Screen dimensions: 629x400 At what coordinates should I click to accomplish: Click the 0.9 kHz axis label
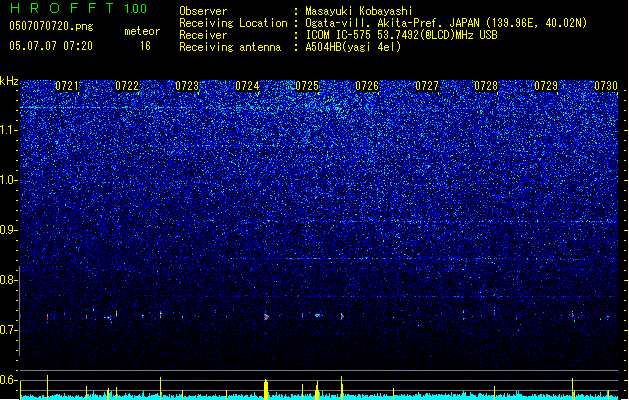(9, 230)
